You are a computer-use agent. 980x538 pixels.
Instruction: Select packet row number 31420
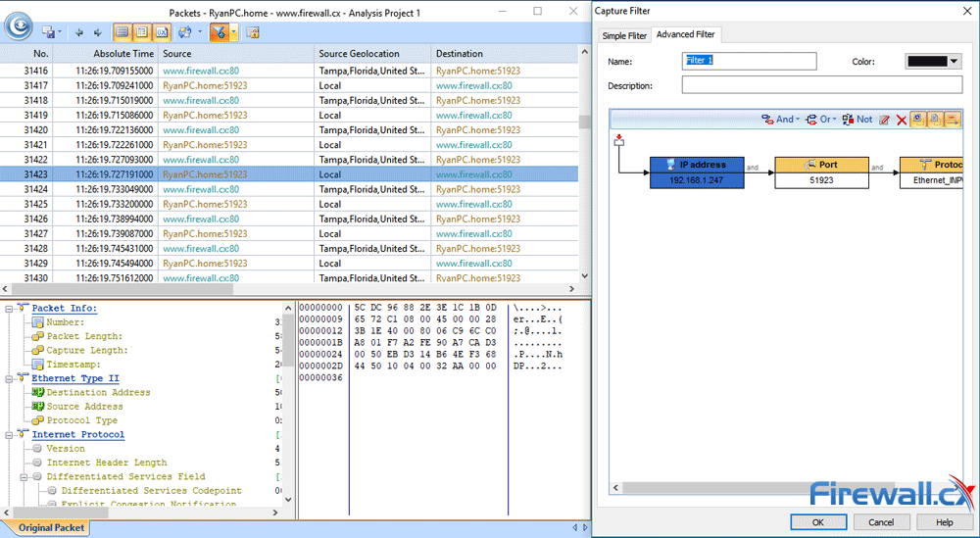(x=289, y=130)
